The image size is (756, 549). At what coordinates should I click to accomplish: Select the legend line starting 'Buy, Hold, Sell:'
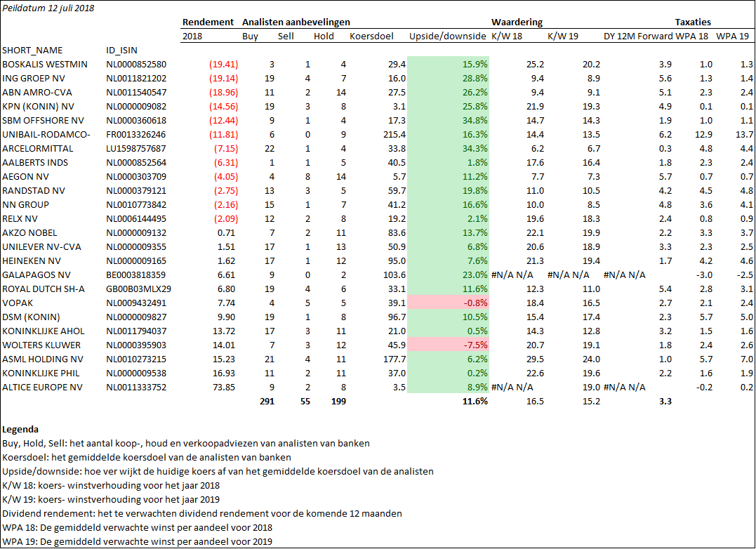(185, 443)
